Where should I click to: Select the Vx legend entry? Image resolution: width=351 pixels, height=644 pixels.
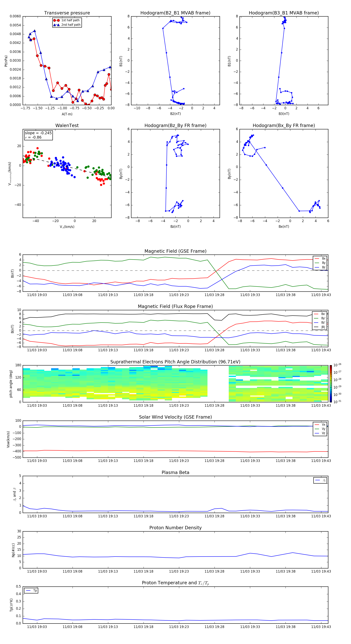click(320, 424)
